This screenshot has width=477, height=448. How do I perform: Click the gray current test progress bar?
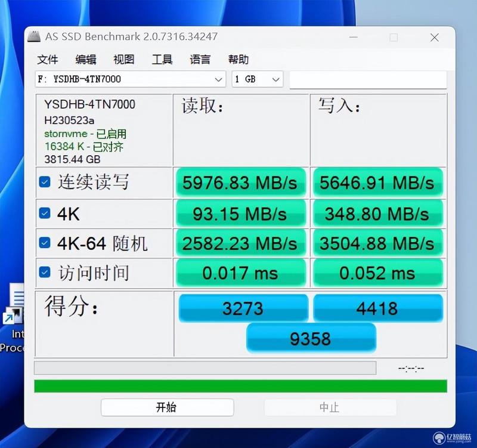(x=205, y=367)
